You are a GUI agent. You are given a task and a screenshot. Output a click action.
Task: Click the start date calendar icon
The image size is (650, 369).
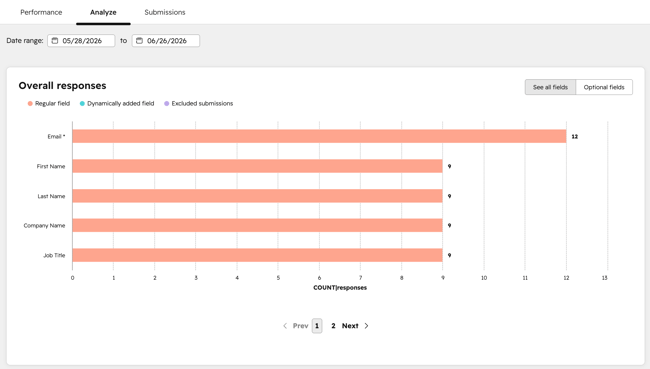pyautogui.click(x=55, y=41)
